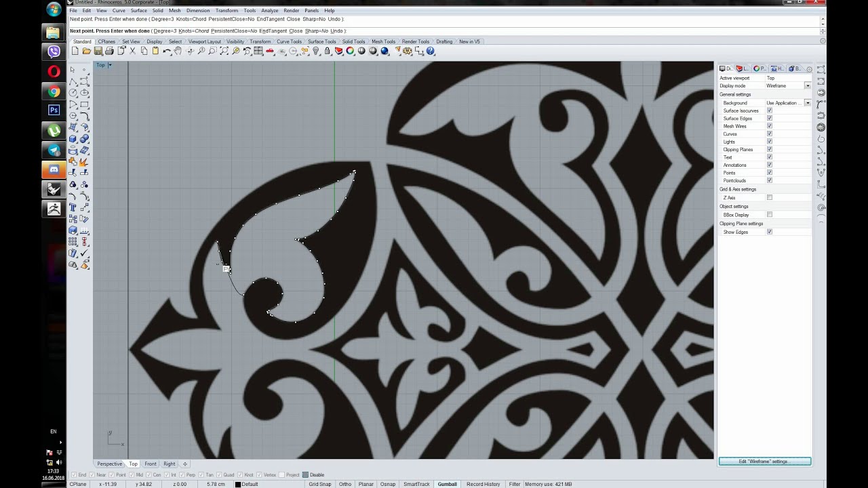This screenshot has width=868, height=488.
Task: Select the pointer arrow tool in sidebar
Action: coord(73,70)
